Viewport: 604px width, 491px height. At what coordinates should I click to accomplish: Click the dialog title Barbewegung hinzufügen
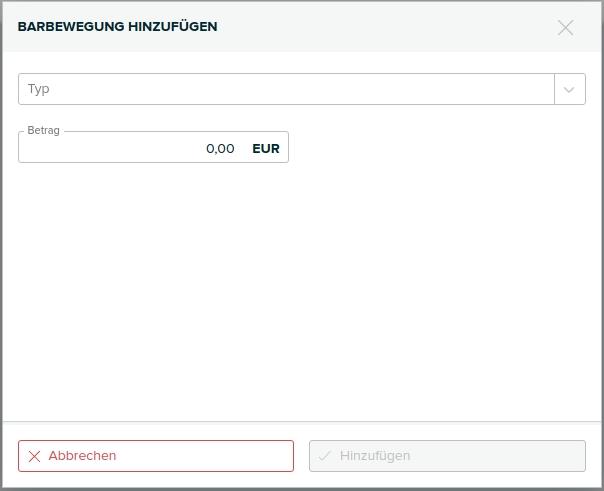click(117, 27)
